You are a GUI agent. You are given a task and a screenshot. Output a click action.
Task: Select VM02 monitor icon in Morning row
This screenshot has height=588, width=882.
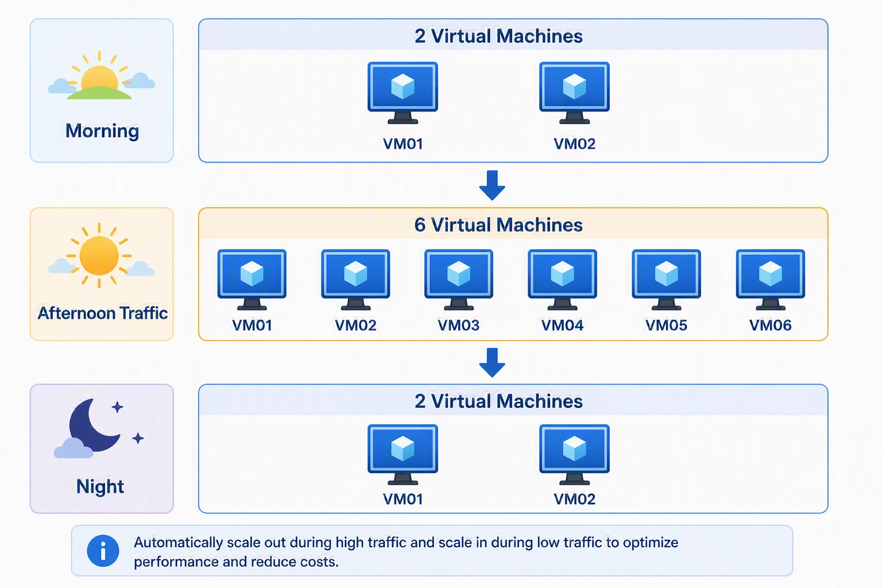coord(574,93)
